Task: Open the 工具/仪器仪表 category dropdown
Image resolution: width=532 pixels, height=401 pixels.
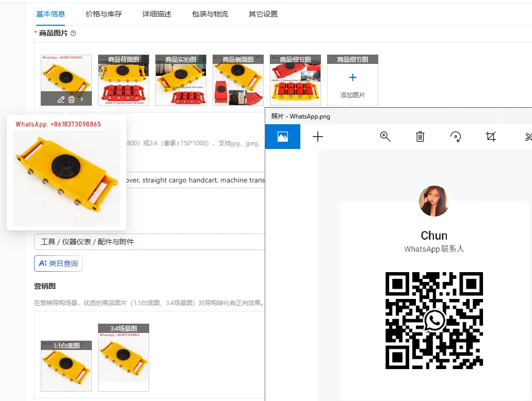Action: tap(150, 241)
